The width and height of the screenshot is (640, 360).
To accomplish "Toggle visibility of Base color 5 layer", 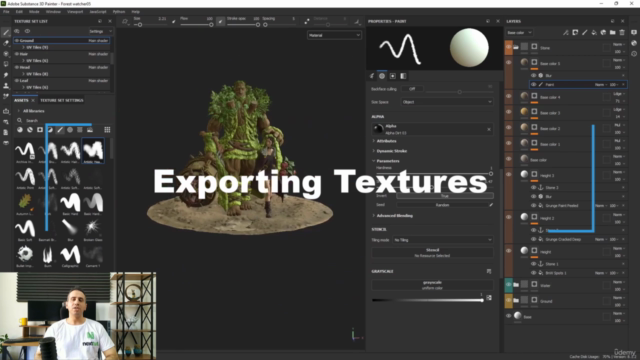I will pos(509,63).
